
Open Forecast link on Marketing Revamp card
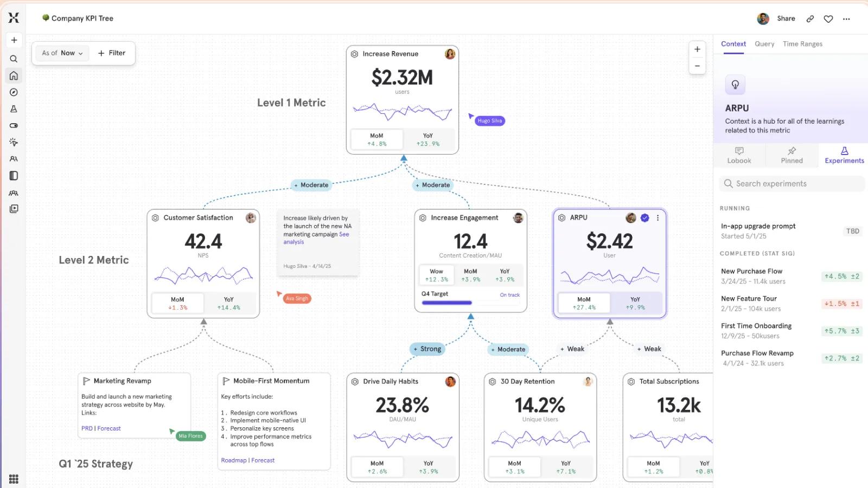(109, 428)
